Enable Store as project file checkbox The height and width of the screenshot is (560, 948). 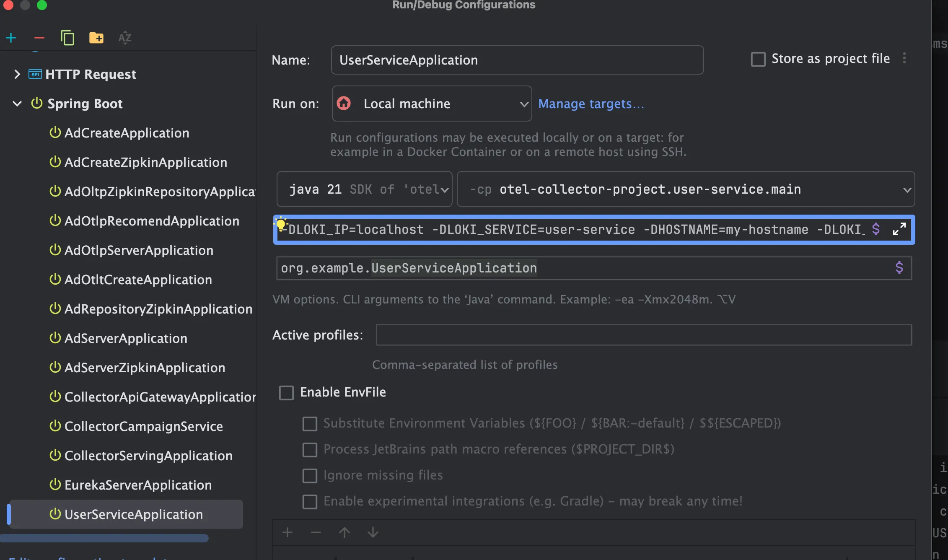pyautogui.click(x=758, y=59)
